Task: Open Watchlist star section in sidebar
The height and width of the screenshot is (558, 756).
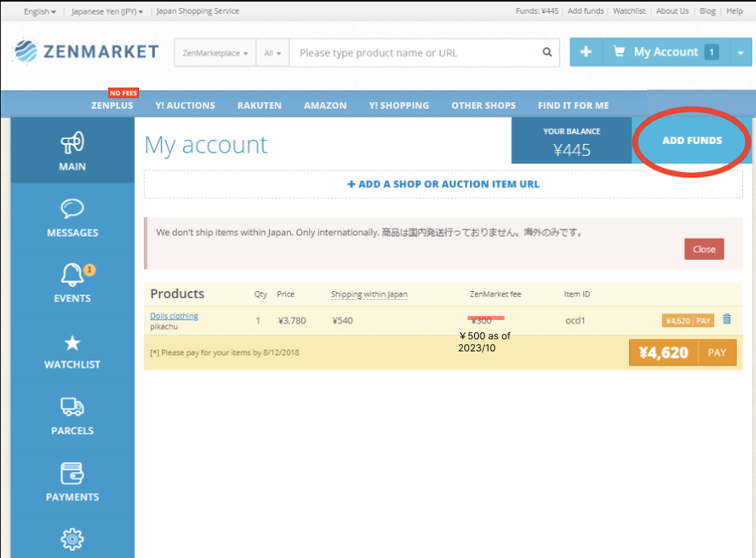Action: (72, 349)
